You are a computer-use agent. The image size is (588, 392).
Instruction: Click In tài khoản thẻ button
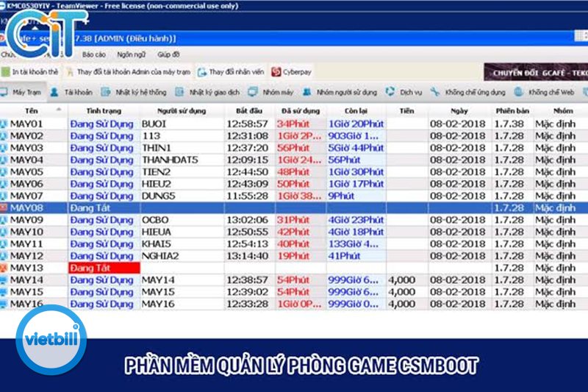(x=30, y=72)
